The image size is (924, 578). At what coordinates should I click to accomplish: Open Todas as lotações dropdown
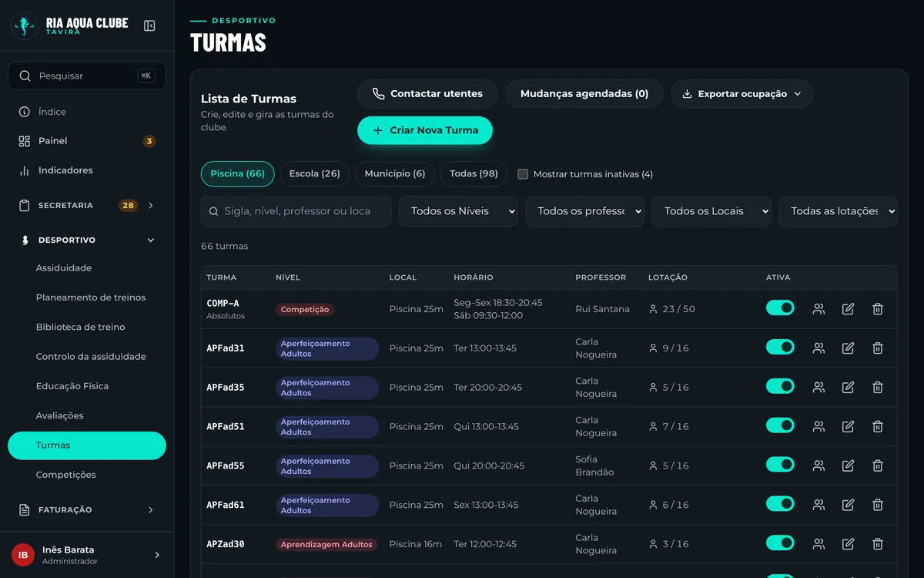click(839, 211)
